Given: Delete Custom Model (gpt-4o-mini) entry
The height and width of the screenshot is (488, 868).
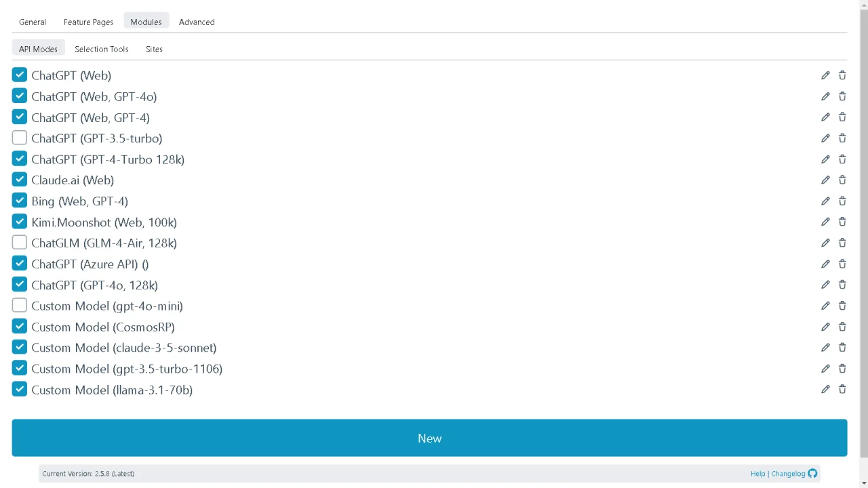Looking at the screenshot, I should pyautogui.click(x=842, y=306).
